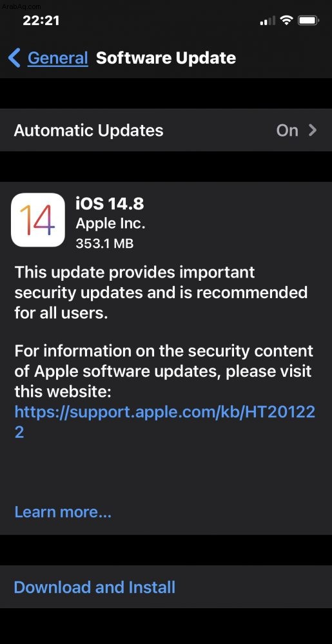The width and height of the screenshot is (332, 644).
Task: Tap the Apple Inc. developer label
Action: click(x=110, y=224)
